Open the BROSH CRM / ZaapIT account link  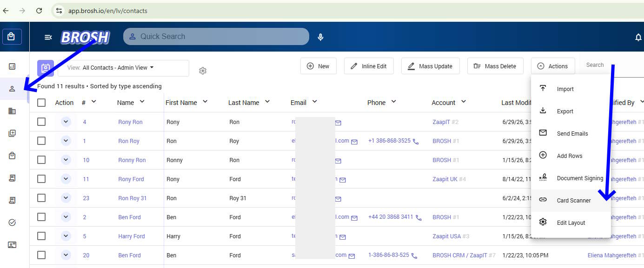click(x=460, y=255)
